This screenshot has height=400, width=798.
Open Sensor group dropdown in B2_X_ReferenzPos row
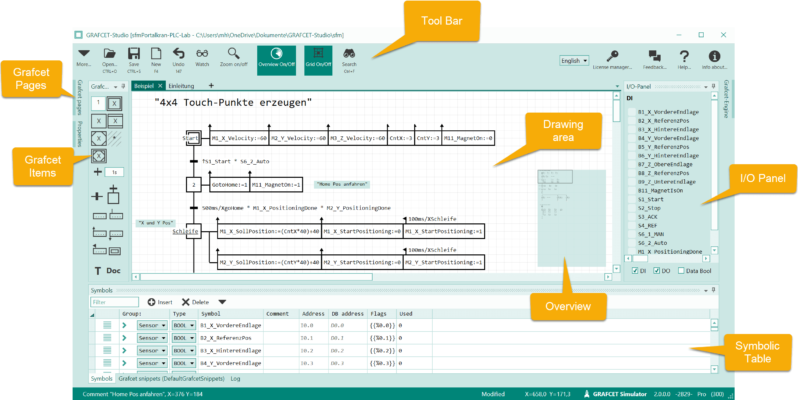[152, 338]
